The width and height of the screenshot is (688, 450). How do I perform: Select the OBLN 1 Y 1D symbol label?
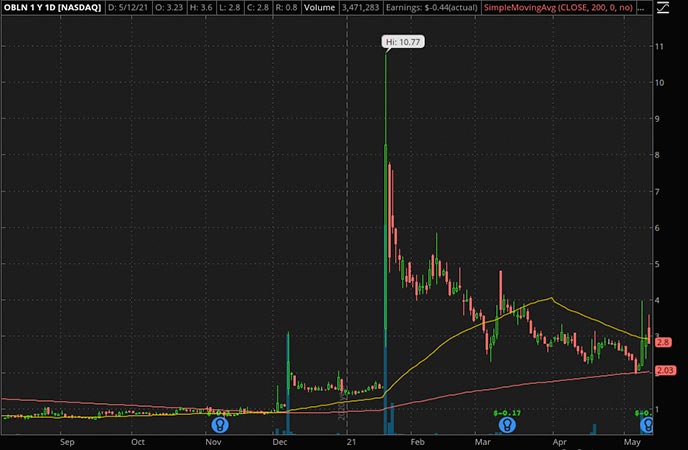[x=52, y=7]
